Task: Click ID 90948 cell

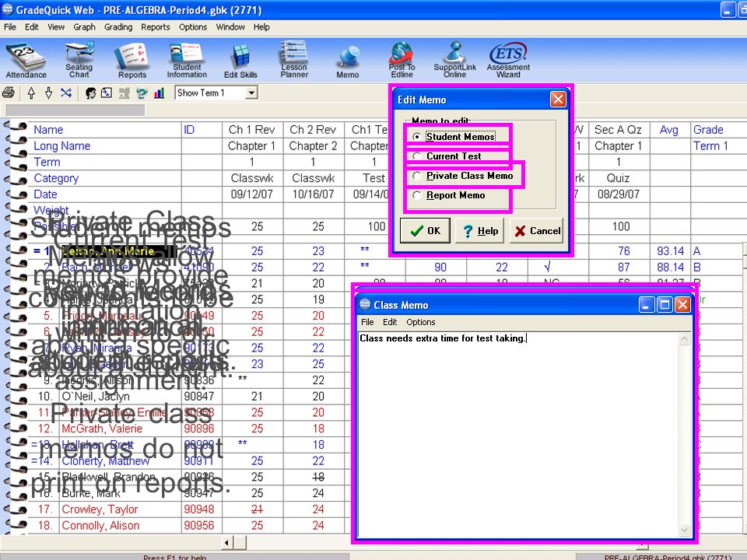Action: (199, 509)
